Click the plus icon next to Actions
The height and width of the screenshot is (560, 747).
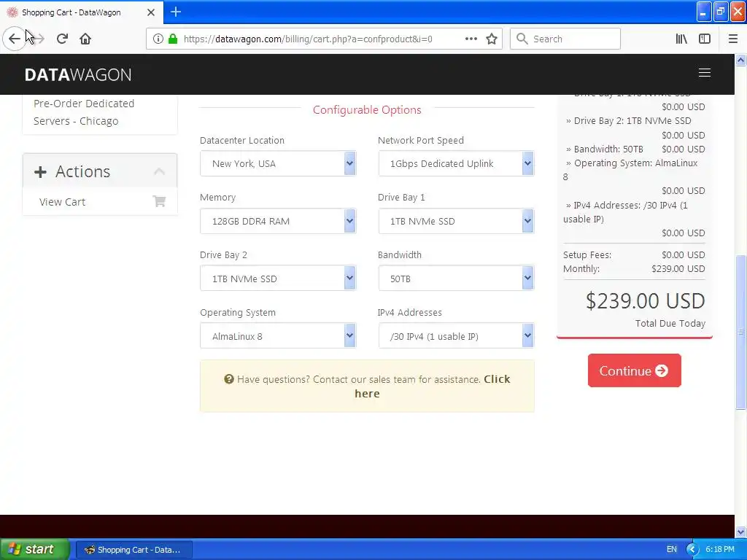click(x=41, y=172)
